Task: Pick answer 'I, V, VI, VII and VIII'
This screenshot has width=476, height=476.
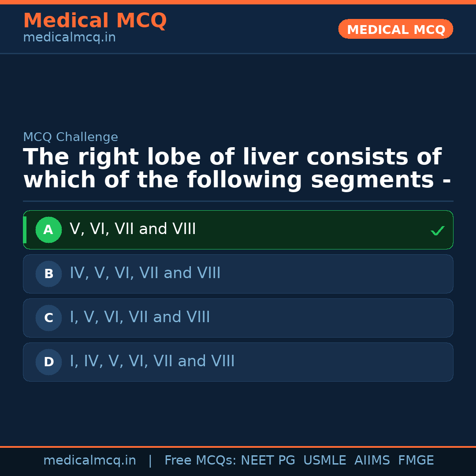Action: pos(140,317)
